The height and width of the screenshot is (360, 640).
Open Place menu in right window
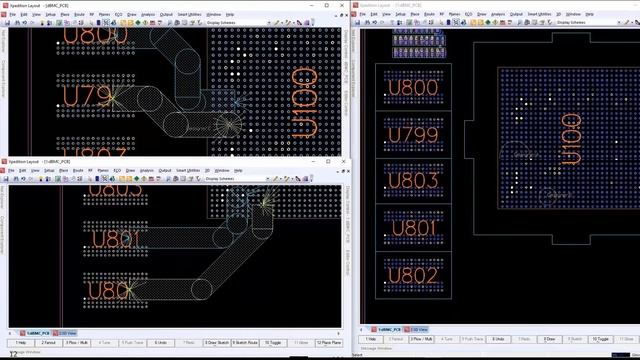pyautogui.click(x=415, y=14)
